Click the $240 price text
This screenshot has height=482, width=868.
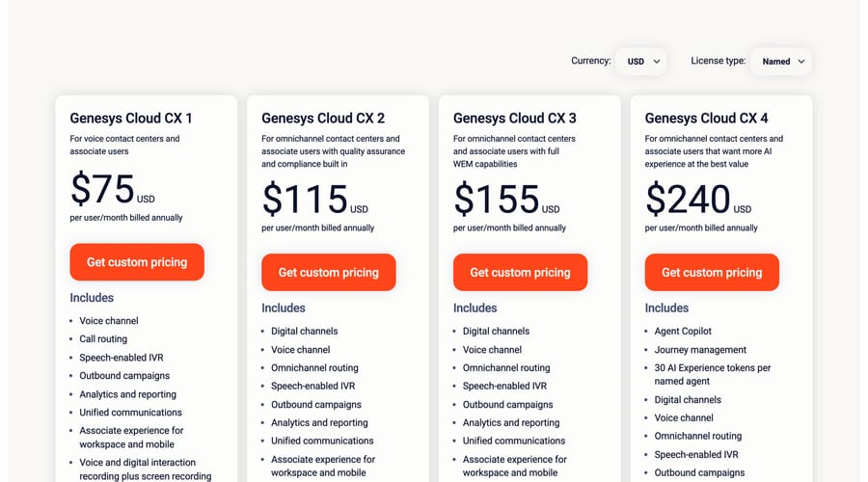pyautogui.click(x=688, y=200)
